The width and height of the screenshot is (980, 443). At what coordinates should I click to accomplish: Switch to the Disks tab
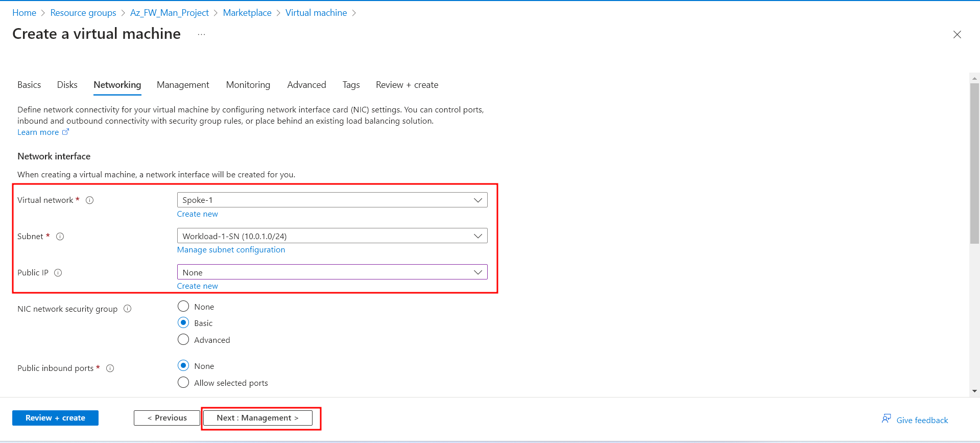click(x=67, y=85)
